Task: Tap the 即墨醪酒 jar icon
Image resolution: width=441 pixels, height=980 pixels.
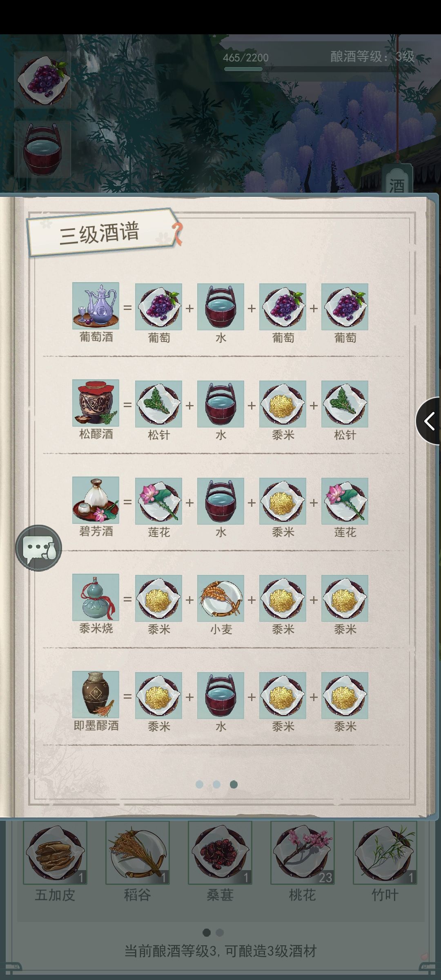Action: click(96, 695)
